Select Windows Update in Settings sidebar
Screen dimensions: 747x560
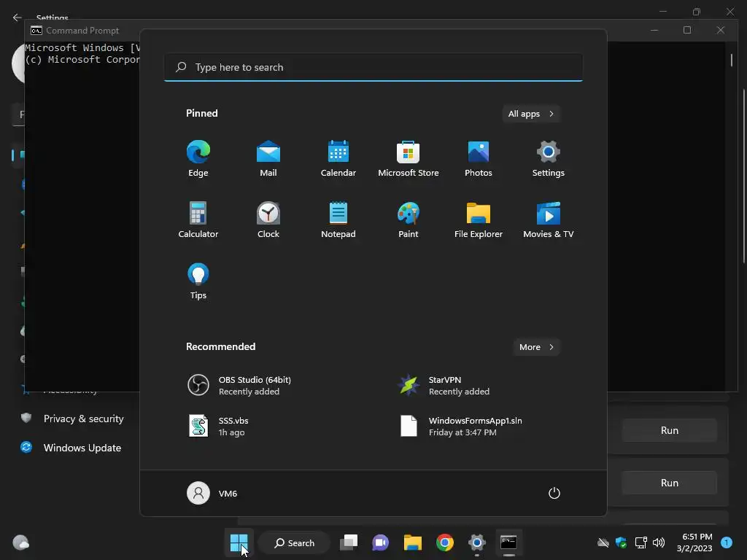pos(71,448)
